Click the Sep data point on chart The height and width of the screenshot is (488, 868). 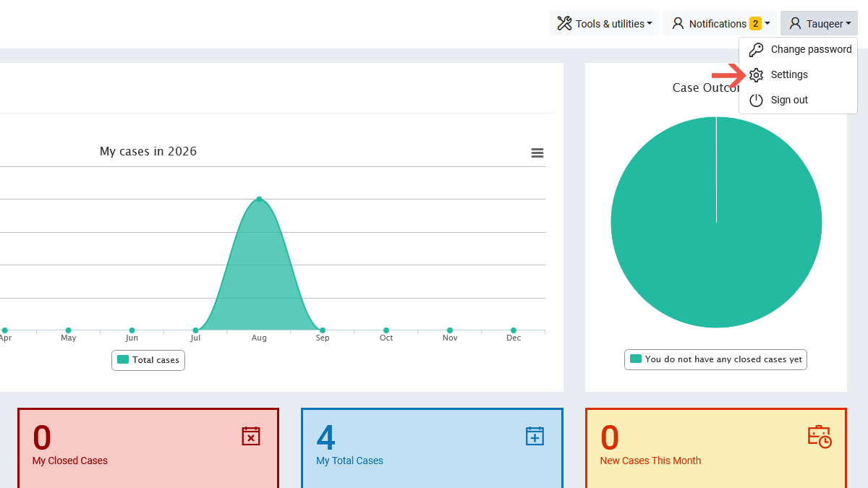pyautogui.click(x=323, y=330)
